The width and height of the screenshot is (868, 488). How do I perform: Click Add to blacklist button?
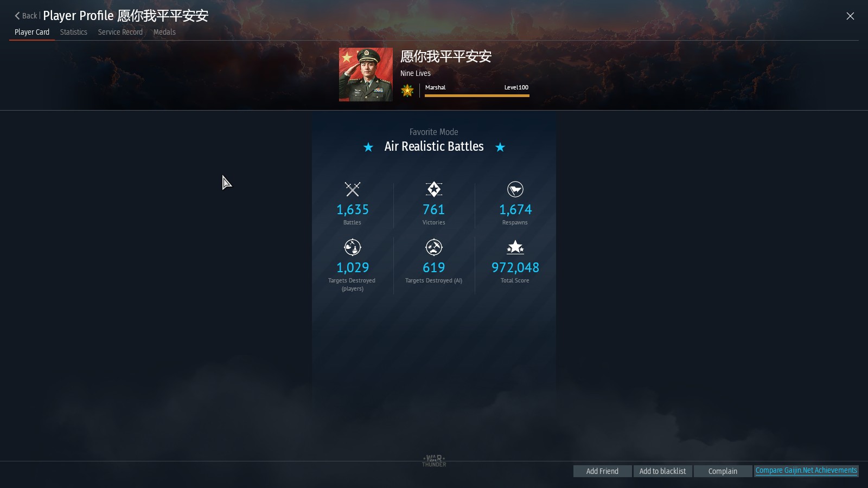pyautogui.click(x=662, y=471)
